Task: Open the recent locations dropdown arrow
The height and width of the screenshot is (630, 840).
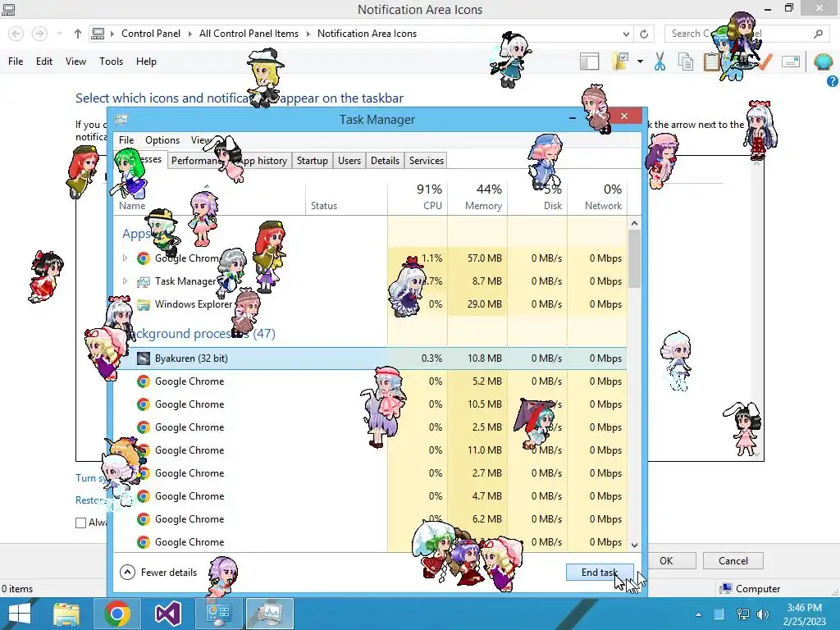Action: [59, 34]
